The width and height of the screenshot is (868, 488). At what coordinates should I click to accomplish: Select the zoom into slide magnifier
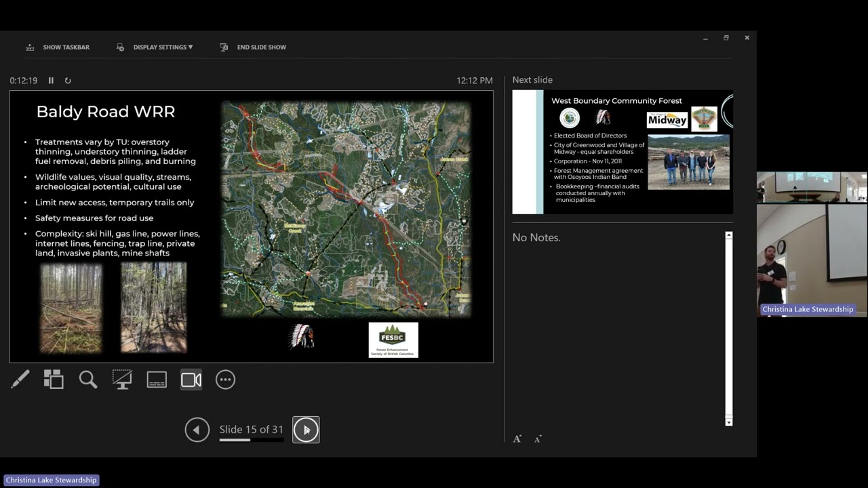click(x=88, y=380)
